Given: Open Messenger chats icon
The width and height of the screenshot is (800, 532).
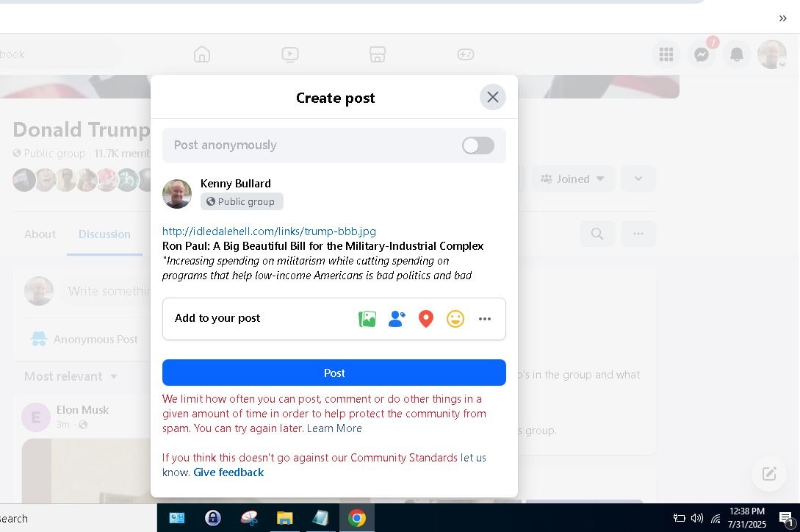Looking at the screenshot, I should 702,54.
